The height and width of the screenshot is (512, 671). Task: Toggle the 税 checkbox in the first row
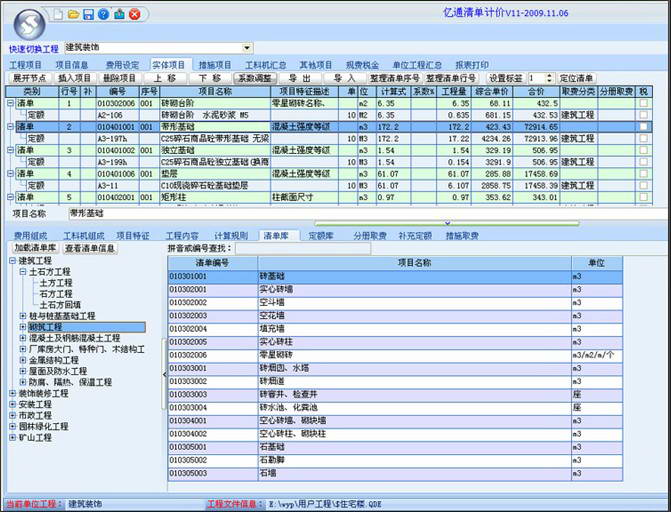[x=643, y=103]
